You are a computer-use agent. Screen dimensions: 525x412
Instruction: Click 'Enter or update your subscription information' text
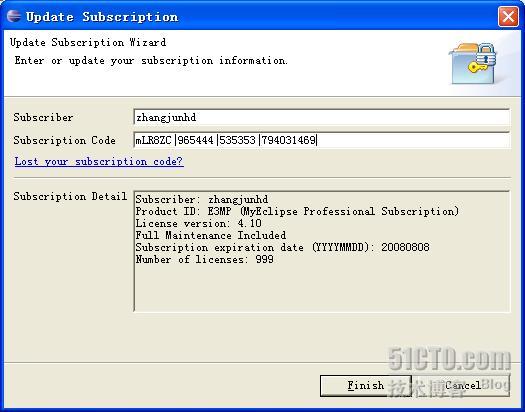[151, 61]
